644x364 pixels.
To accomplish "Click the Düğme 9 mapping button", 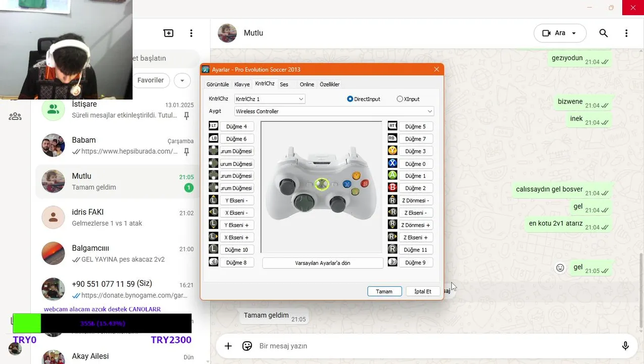I will click(416, 262).
